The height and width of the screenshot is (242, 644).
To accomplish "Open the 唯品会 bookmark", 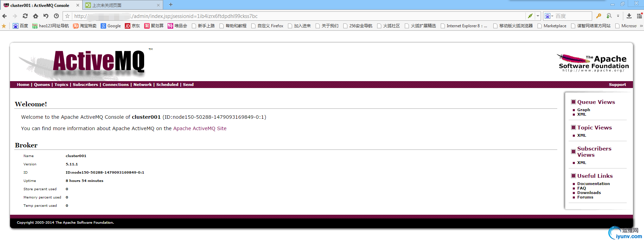I will (177, 26).
